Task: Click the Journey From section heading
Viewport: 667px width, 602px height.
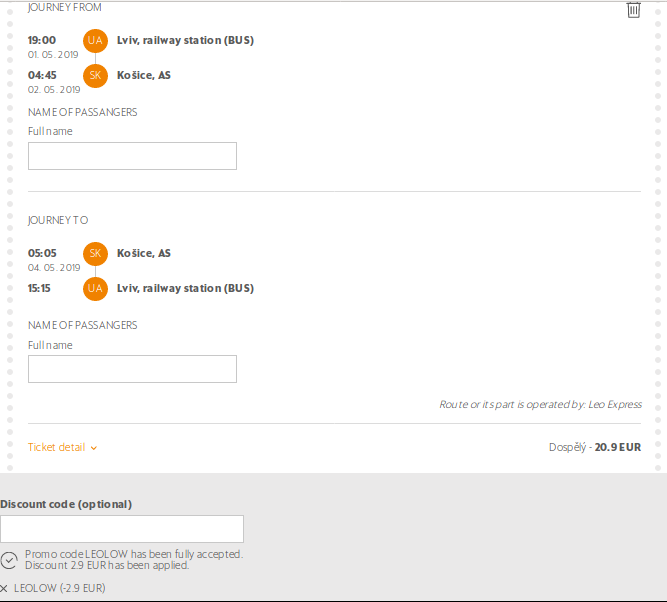Action: (x=65, y=8)
